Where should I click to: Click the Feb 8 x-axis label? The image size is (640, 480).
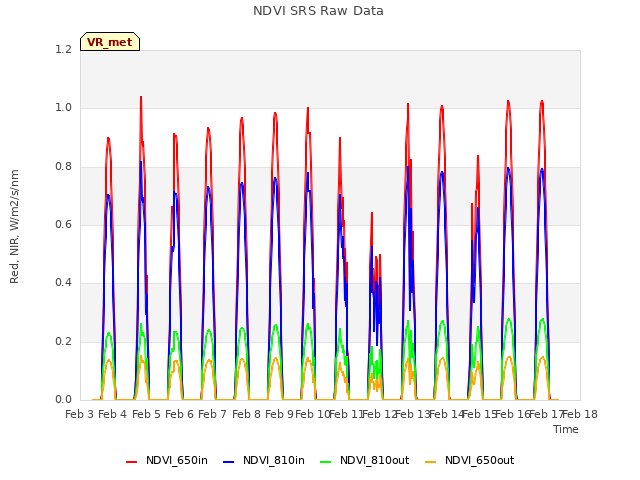coord(246,414)
